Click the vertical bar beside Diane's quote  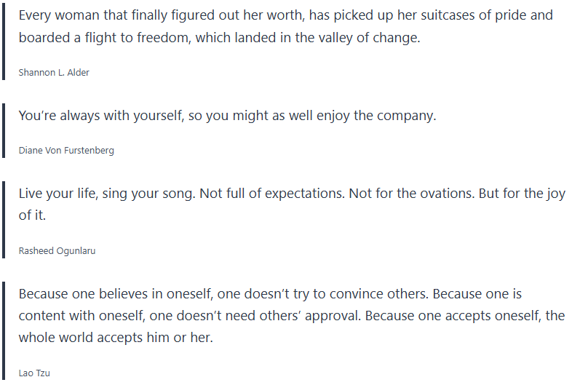[4, 130]
